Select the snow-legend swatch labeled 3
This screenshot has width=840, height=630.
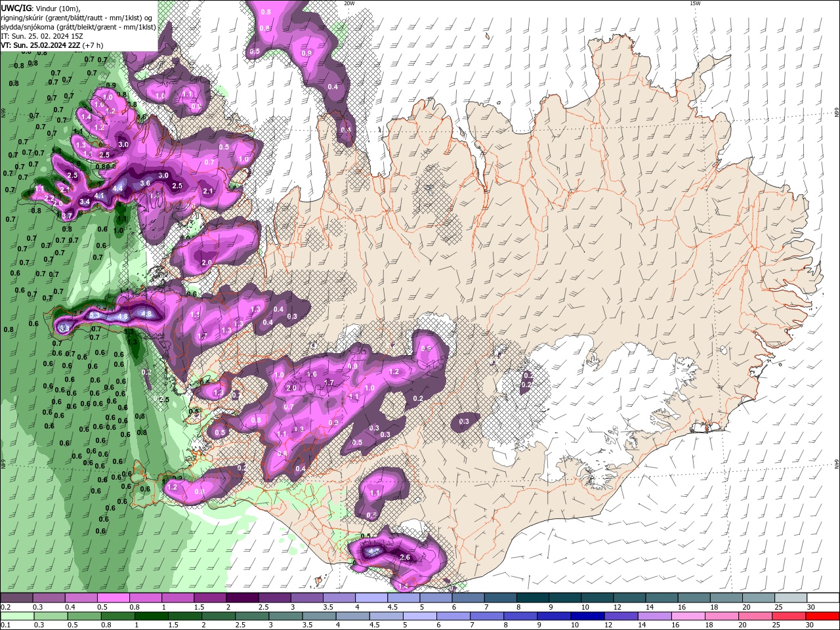pyautogui.click(x=306, y=598)
